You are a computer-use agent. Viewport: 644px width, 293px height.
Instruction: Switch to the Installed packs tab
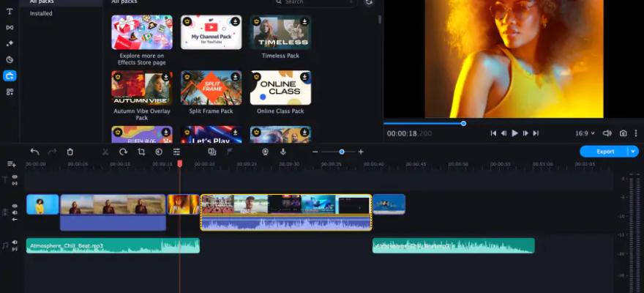(x=41, y=13)
